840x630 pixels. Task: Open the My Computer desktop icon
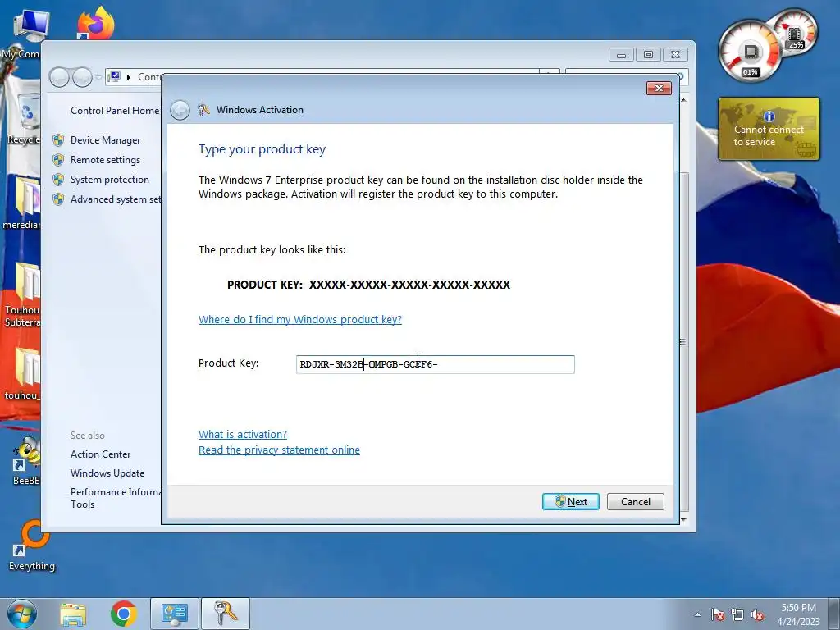25,33
